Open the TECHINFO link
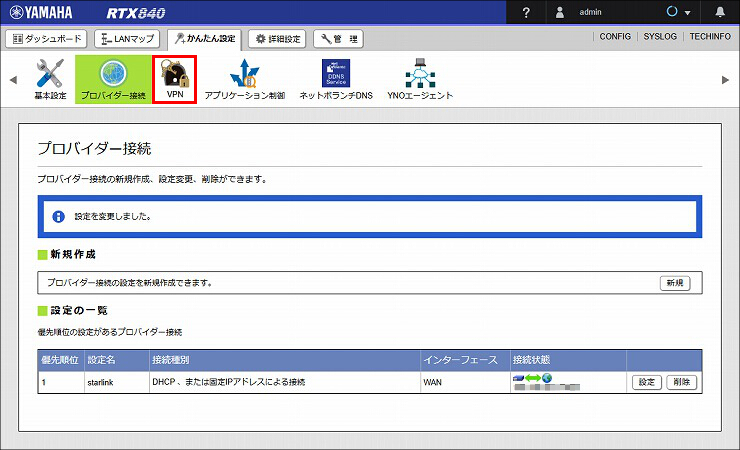Image resolution: width=740 pixels, height=450 pixels. click(x=710, y=36)
